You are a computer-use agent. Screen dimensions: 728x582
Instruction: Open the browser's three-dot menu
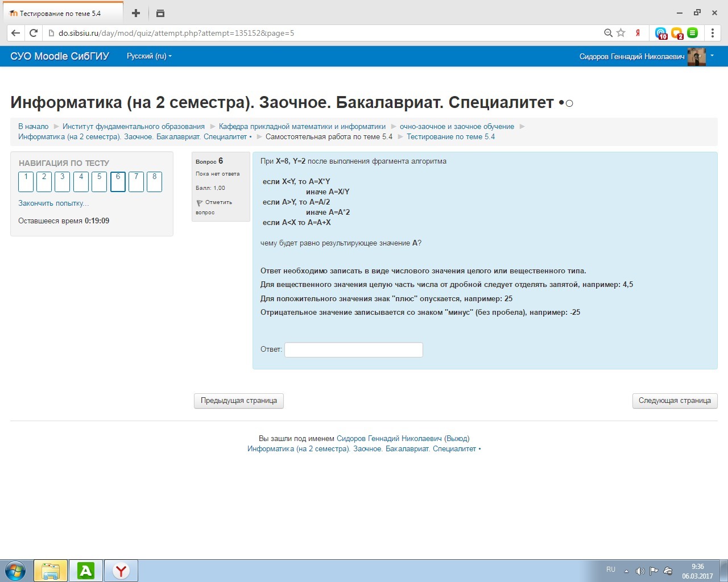pyautogui.click(x=712, y=33)
